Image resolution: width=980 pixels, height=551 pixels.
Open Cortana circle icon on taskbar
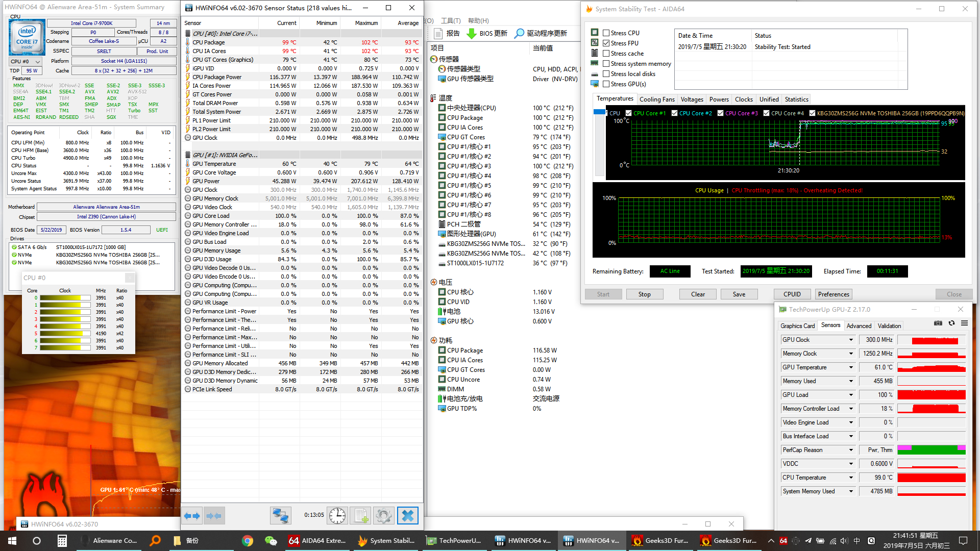(x=37, y=541)
